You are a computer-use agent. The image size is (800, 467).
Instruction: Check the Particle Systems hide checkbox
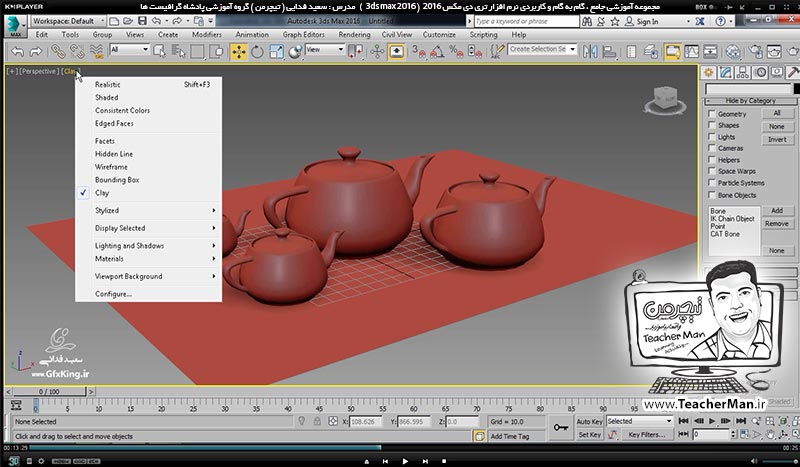click(711, 182)
